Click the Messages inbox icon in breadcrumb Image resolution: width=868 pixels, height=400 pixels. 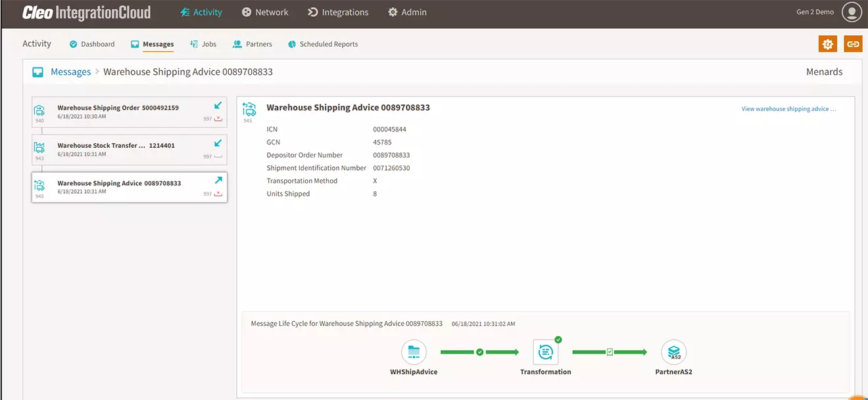pos(38,72)
